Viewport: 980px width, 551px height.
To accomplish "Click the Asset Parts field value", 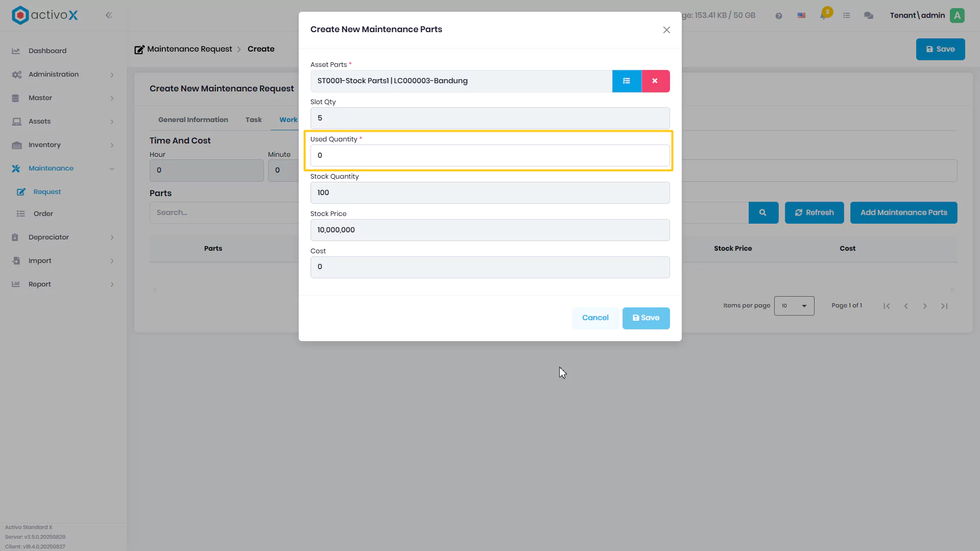I will [461, 81].
